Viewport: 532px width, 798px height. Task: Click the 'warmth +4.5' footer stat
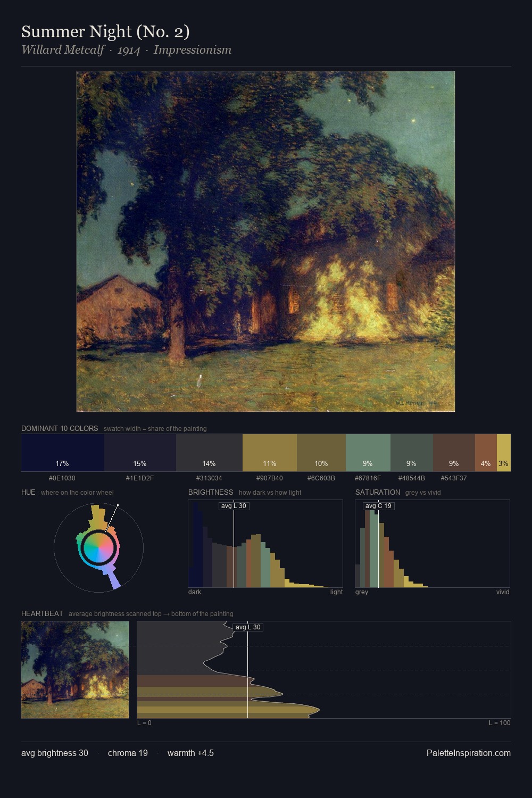coord(190,753)
